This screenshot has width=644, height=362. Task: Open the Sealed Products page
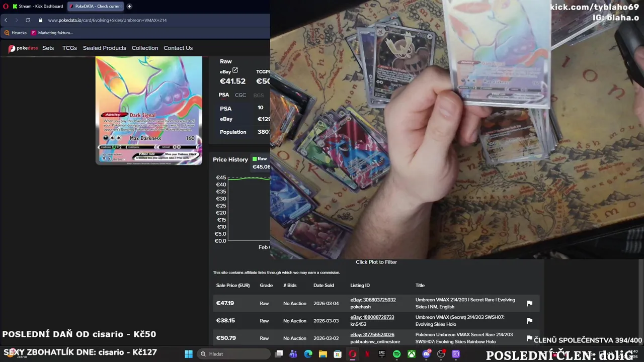[105, 48]
